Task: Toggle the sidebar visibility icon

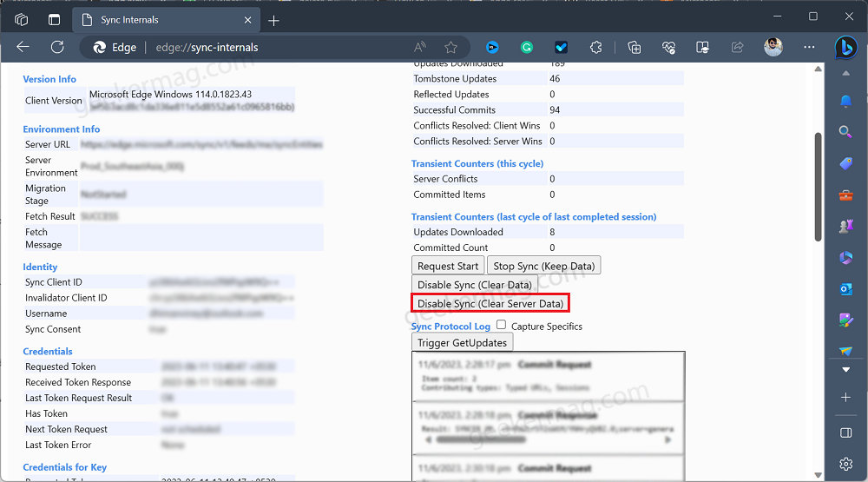Action: click(845, 432)
